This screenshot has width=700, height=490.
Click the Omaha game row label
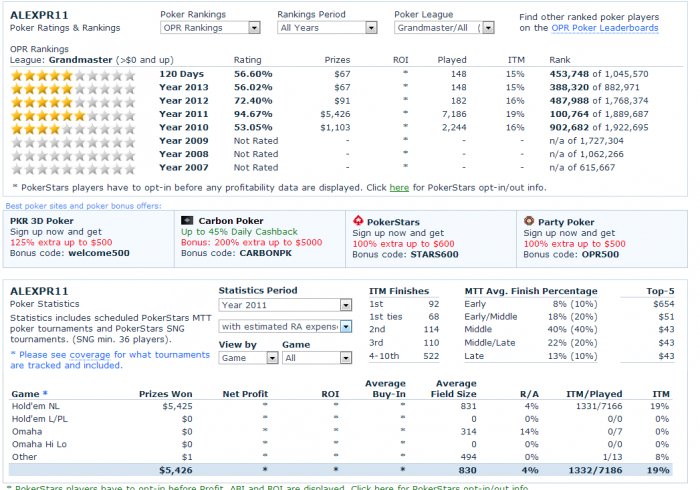pyautogui.click(x=27, y=432)
